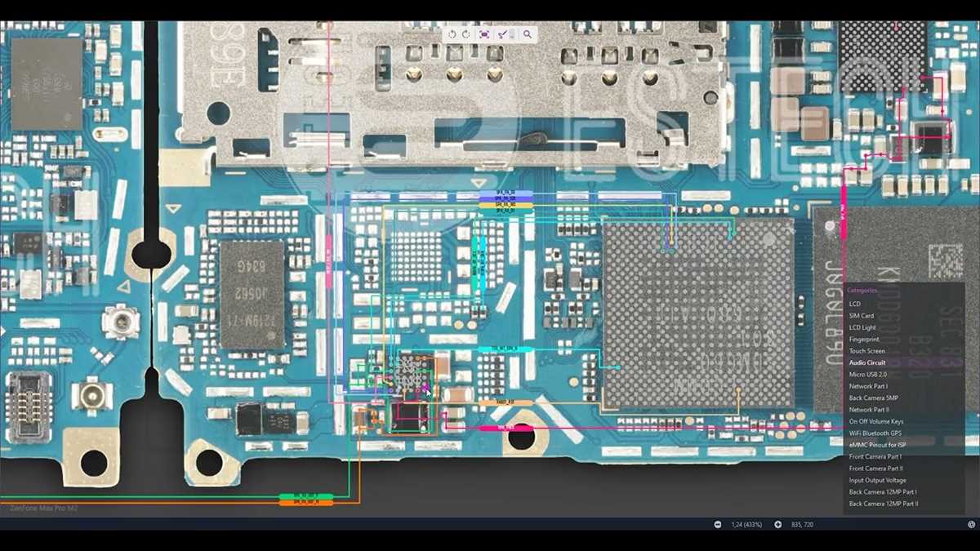
Task: Choose Network Part II category
Action: tap(870, 410)
